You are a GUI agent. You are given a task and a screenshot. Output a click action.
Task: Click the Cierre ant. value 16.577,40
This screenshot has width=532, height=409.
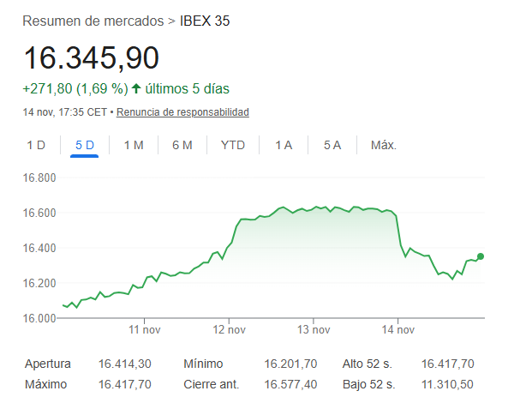click(291, 384)
